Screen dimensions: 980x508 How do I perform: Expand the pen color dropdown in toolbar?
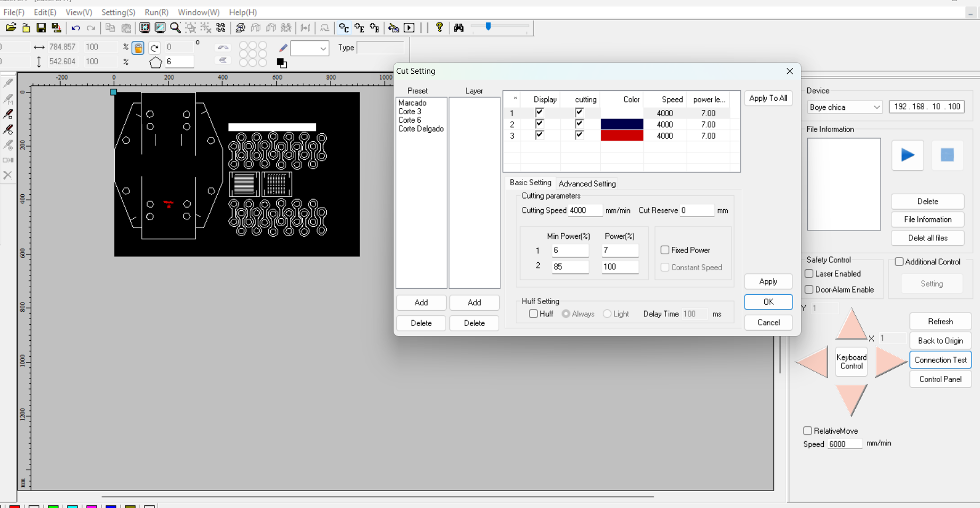(322, 48)
